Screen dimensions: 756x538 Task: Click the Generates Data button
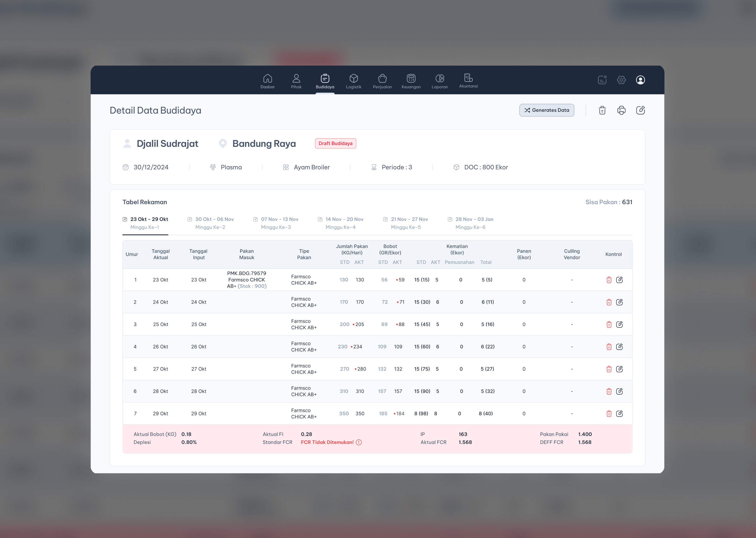[546, 110]
